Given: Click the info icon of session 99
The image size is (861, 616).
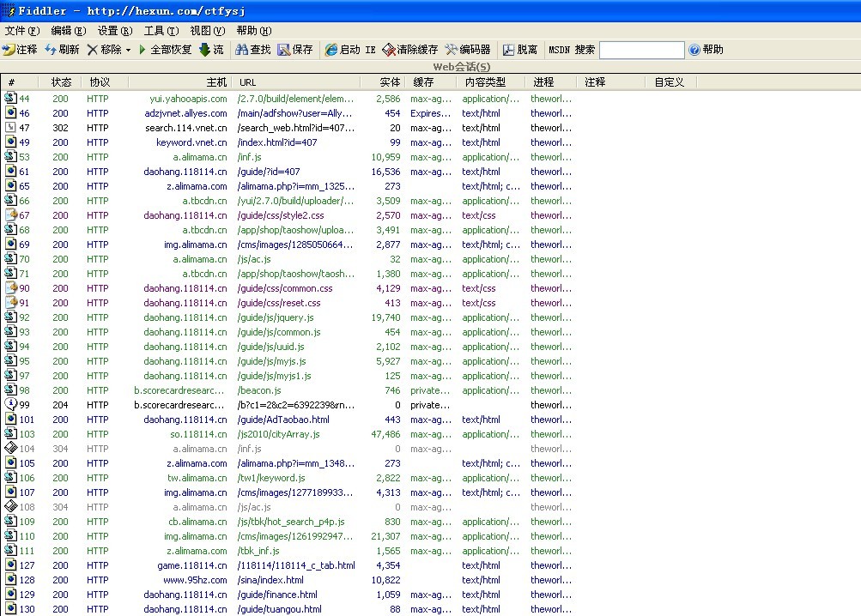Looking at the screenshot, I should [x=10, y=405].
